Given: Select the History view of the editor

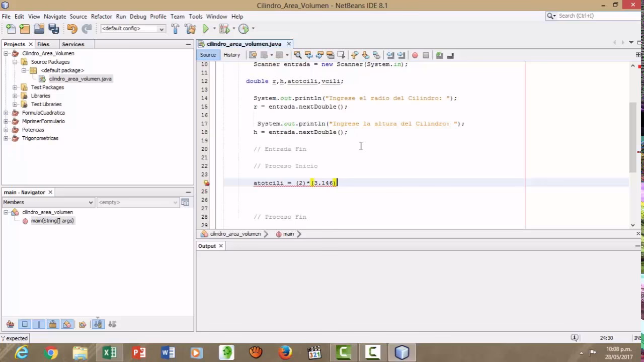Looking at the screenshot, I should coord(231,55).
